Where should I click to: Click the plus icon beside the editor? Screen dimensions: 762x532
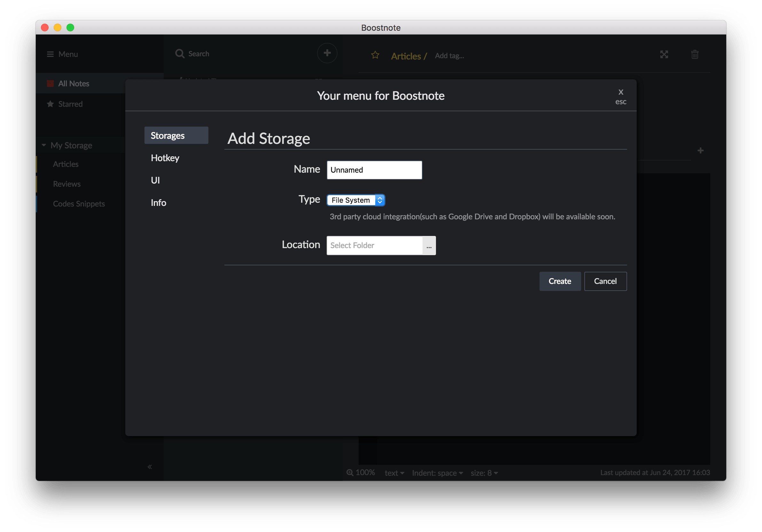tap(700, 151)
